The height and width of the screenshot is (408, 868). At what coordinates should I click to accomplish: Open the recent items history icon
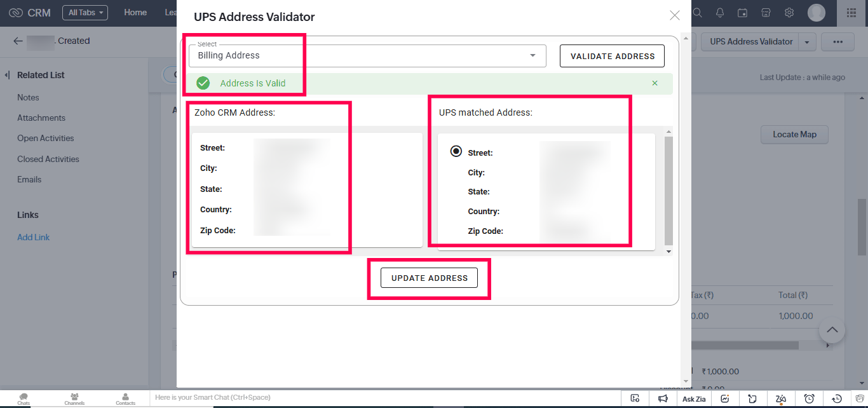click(837, 398)
